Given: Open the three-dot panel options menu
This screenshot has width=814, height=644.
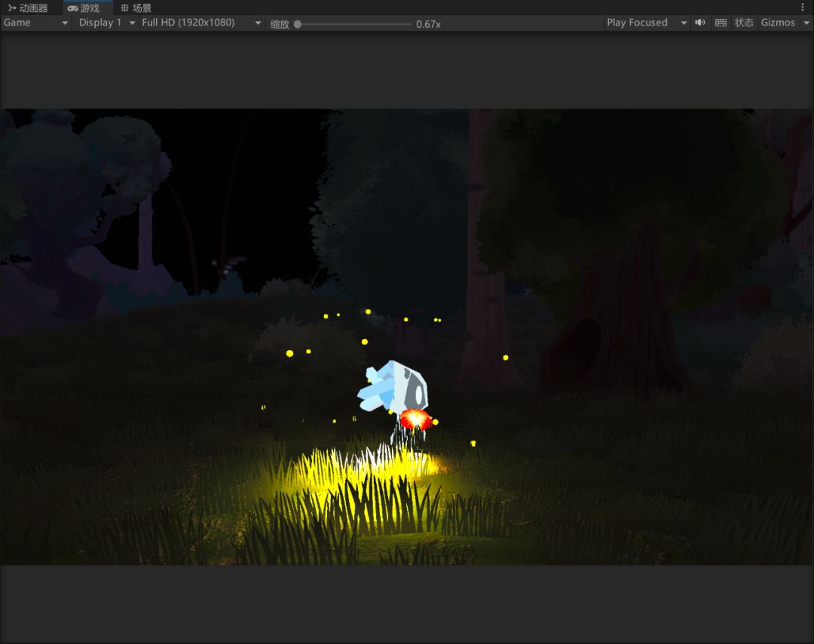Looking at the screenshot, I should click(802, 7).
